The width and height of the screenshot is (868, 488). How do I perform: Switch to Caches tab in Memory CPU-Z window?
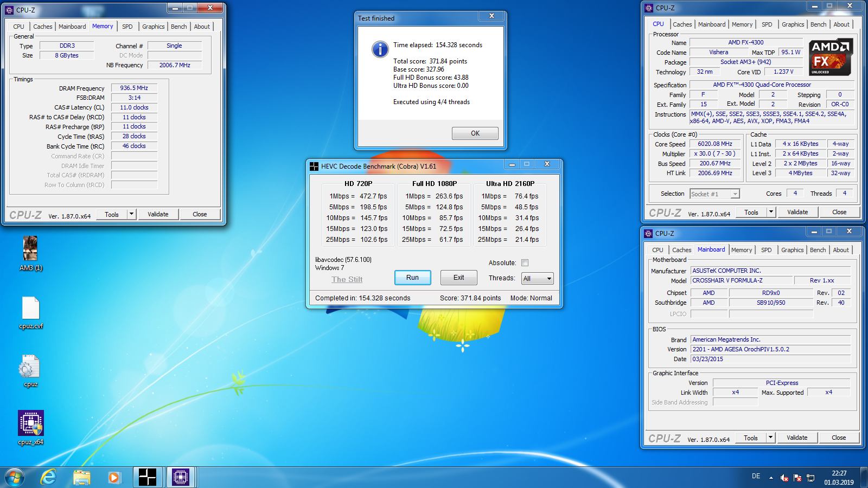point(43,27)
